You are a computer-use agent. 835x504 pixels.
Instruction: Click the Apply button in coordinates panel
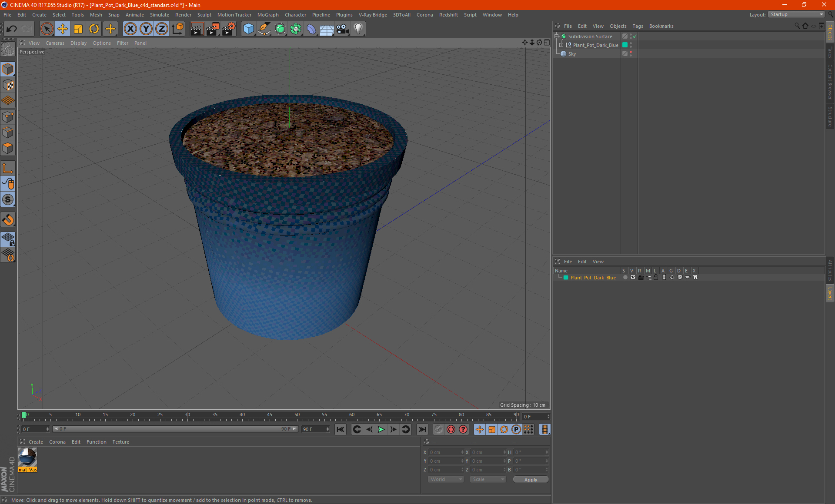(x=531, y=479)
